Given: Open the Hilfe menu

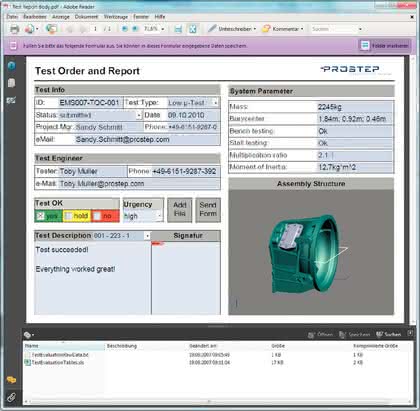Looking at the screenshot, I should pos(160,17).
